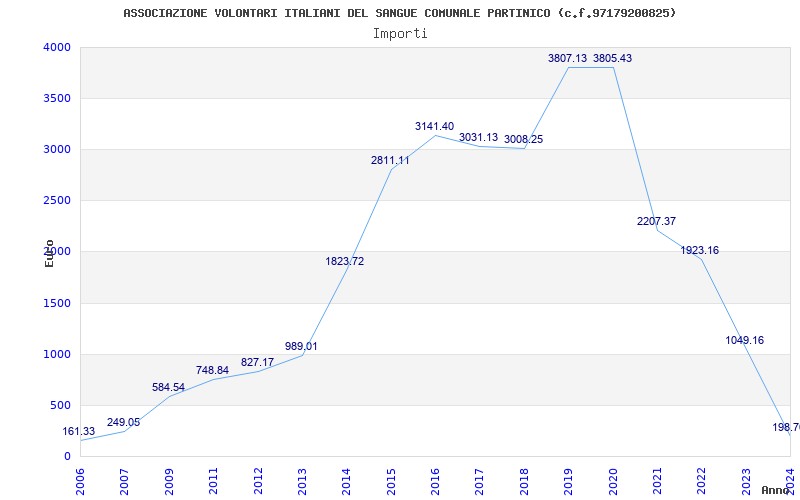
Task: Click the x-axis year label 2014
Action: (346, 481)
